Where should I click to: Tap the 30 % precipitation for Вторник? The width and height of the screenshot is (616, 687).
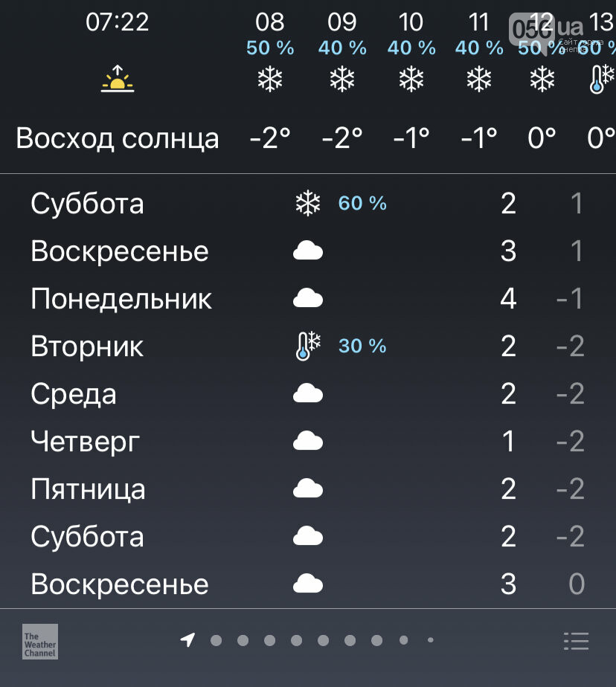coord(362,346)
